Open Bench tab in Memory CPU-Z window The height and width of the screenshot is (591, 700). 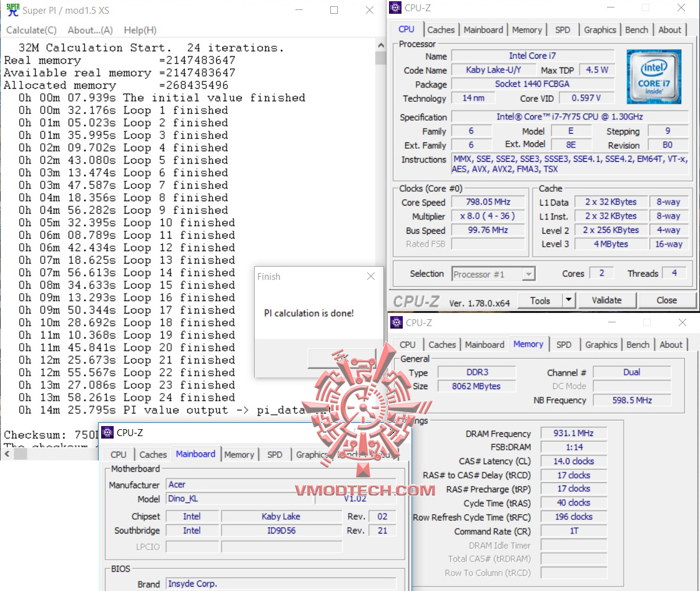click(x=638, y=345)
